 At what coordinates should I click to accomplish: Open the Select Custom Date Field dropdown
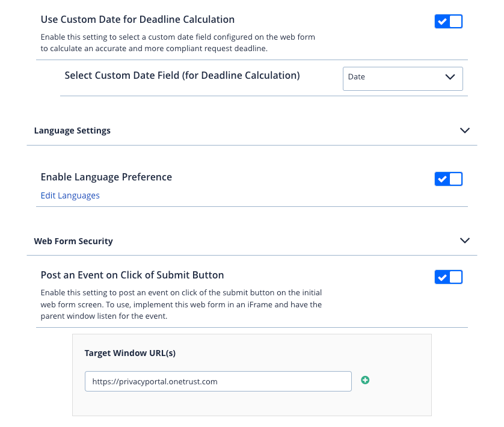[x=402, y=78]
